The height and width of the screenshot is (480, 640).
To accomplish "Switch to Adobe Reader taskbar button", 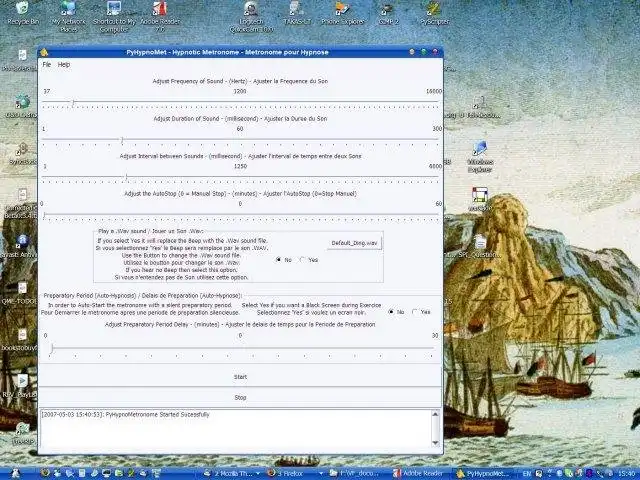I will click(418, 473).
